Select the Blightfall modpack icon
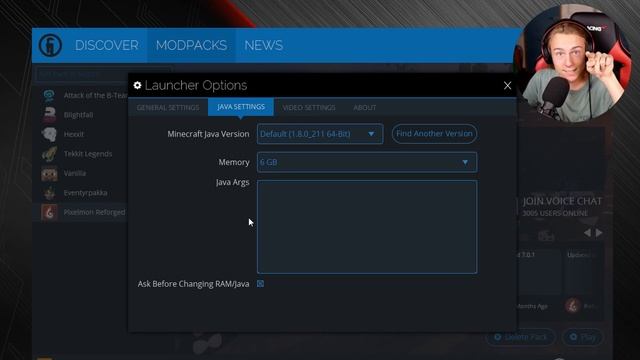This screenshot has height=360, width=640. pos(49,115)
